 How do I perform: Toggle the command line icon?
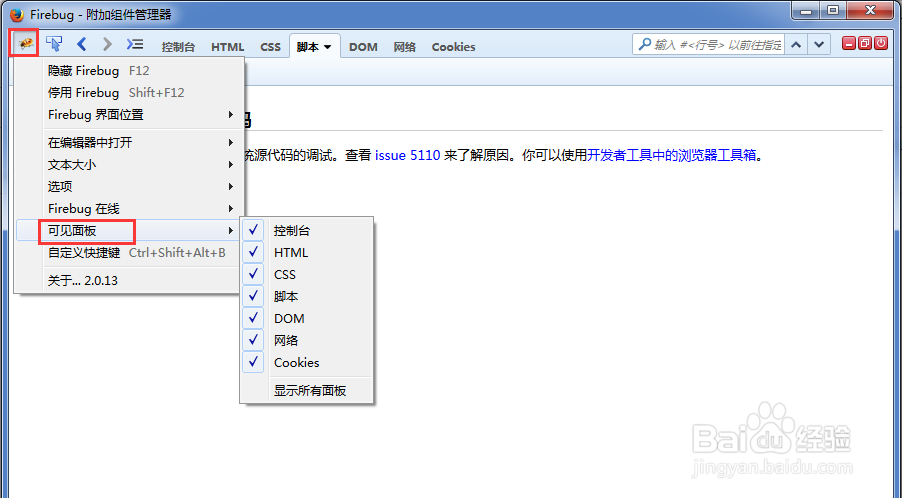tap(135, 44)
